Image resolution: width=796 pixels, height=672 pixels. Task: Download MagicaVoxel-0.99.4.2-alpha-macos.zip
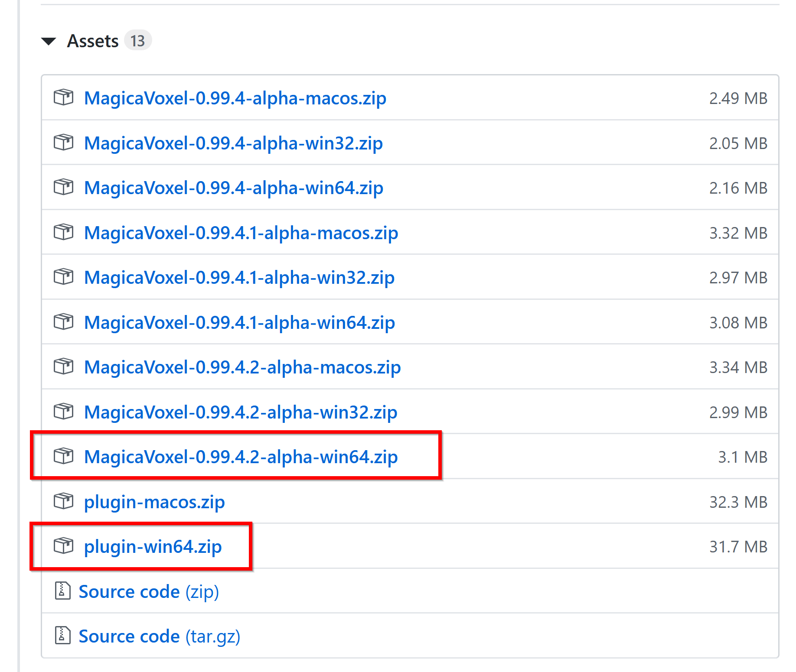[242, 367]
